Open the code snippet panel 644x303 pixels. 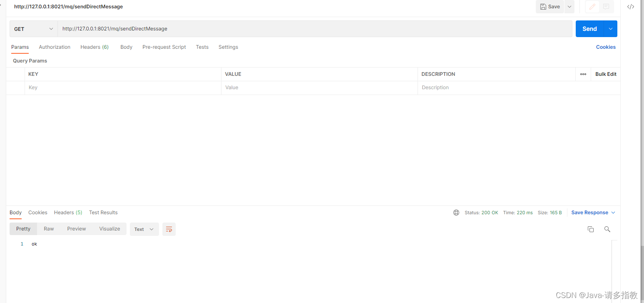(630, 7)
